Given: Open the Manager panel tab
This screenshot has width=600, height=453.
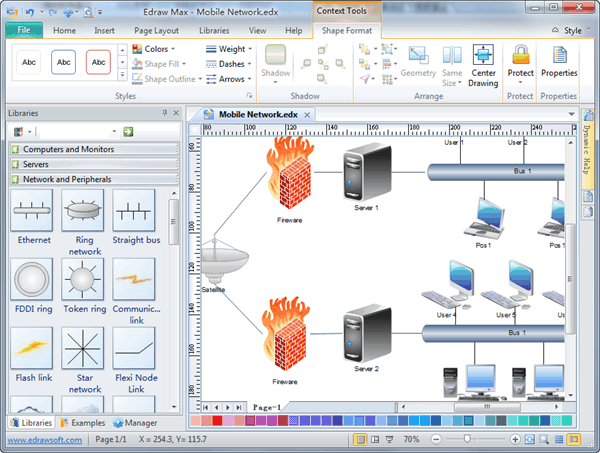Looking at the screenshot, I should coord(135,423).
